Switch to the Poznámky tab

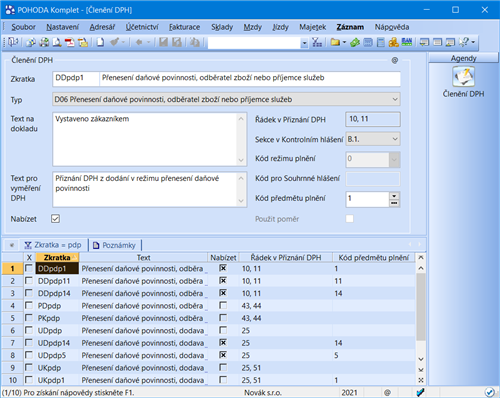click(x=115, y=245)
